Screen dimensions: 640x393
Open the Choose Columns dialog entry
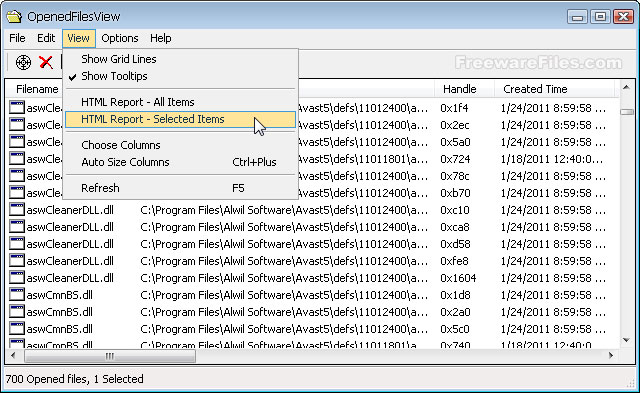point(180,145)
